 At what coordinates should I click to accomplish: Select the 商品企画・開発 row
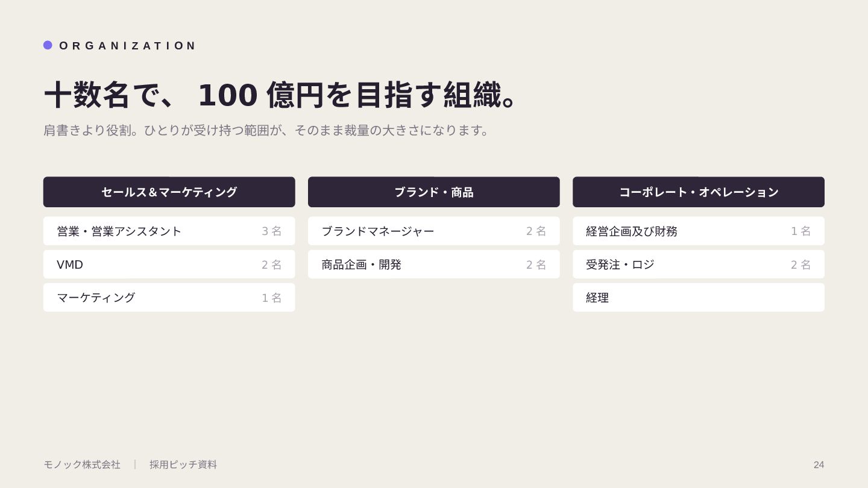tap(434, 264)
